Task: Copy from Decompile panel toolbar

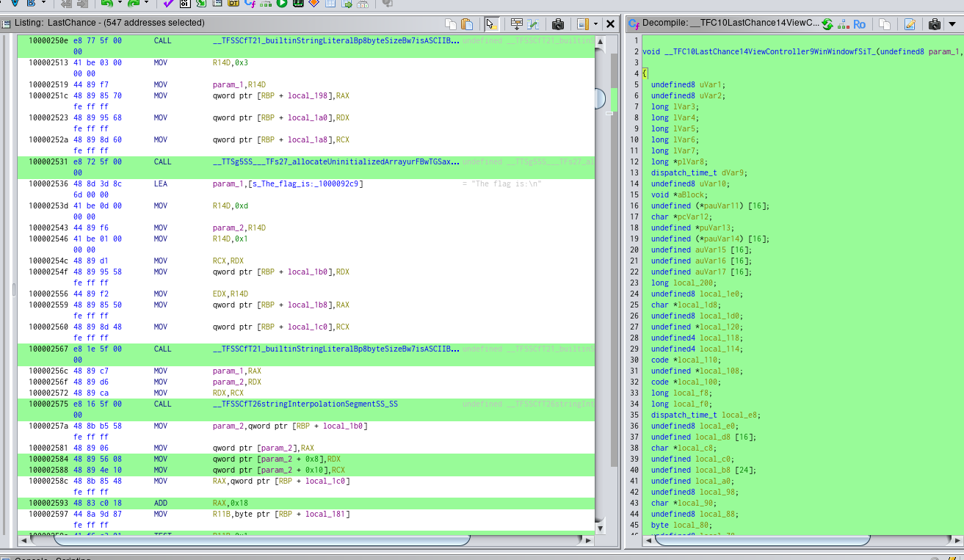Action: 885,23
